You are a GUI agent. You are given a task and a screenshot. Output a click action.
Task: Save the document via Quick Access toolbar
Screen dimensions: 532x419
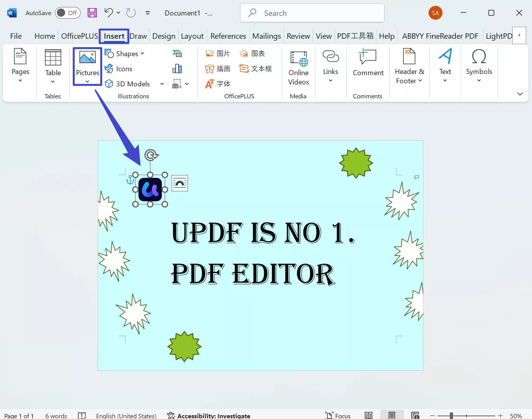click(92, 13)
